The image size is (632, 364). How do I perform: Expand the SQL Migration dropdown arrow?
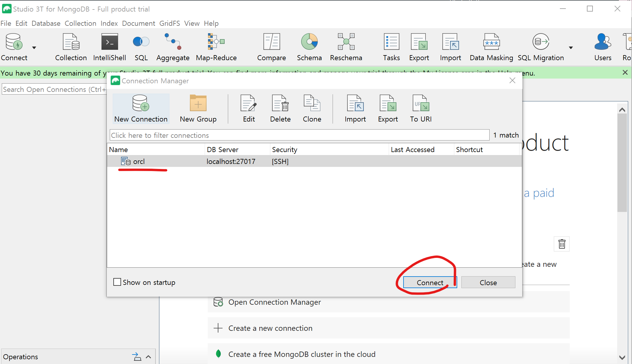click(x=571, y=48)
